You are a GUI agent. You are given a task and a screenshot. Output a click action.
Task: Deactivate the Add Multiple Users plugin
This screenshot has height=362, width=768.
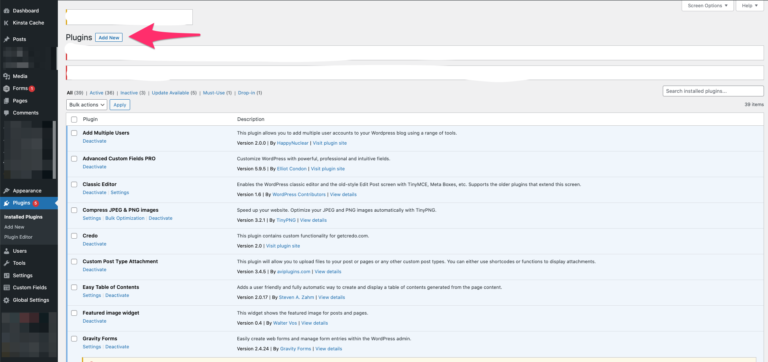point(95,141)
